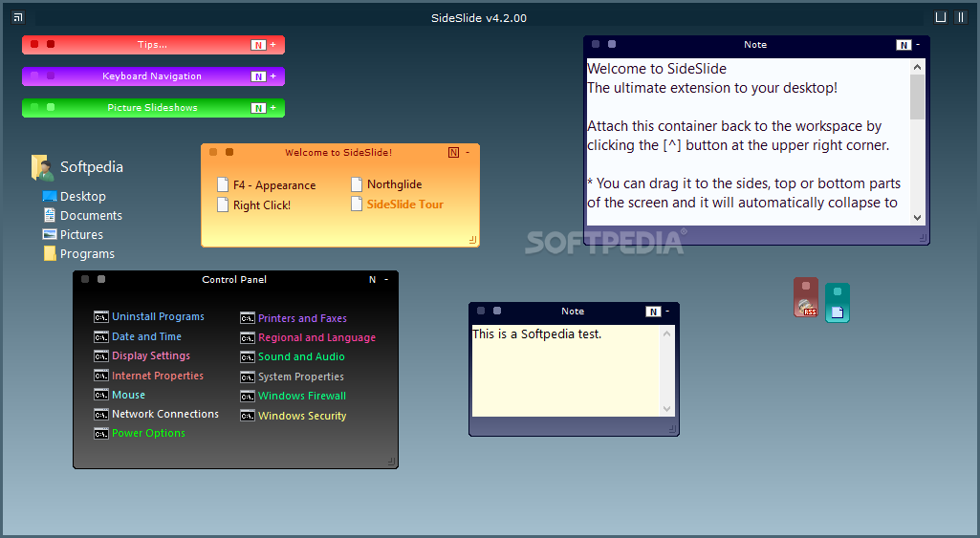The height and width of the screenshot is (538, 980).
Task: Click the scroll down arrow in Welcome note
Action: (x=918, y=218)
